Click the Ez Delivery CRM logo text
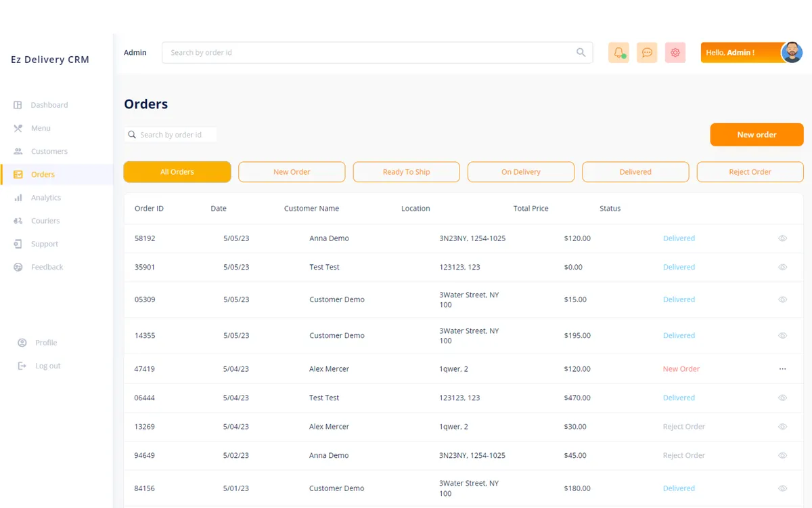 tap(50, 60)
